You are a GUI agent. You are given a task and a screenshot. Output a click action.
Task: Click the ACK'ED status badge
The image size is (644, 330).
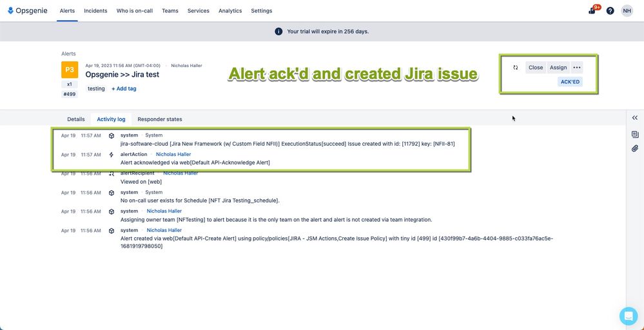570,82
